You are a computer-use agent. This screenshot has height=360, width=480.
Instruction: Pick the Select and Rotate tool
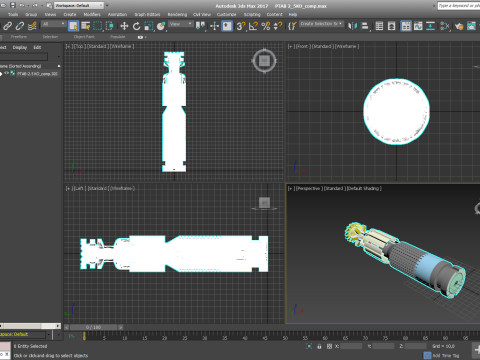click(x=136, y=26)
